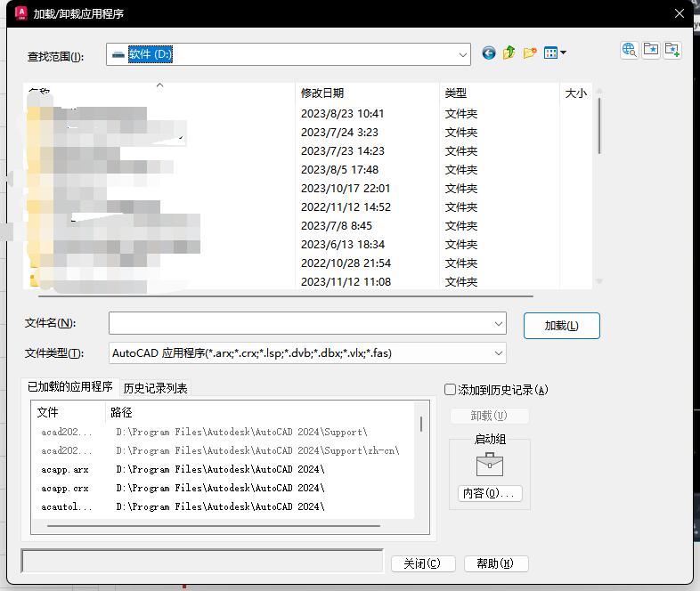Go up one folder level icon
Screen dimensions: 700x591
tap(509, 53)
